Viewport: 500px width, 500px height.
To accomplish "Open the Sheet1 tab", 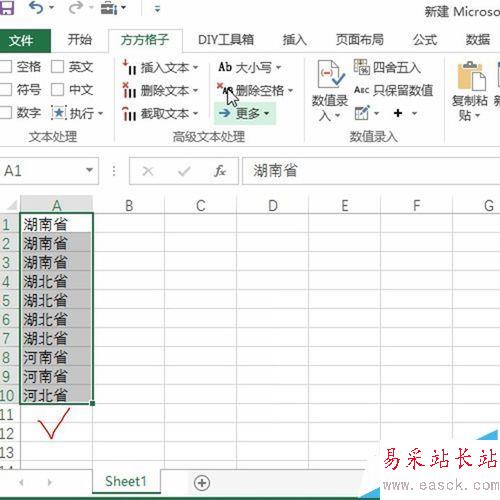I will click(x=126, y=481).
